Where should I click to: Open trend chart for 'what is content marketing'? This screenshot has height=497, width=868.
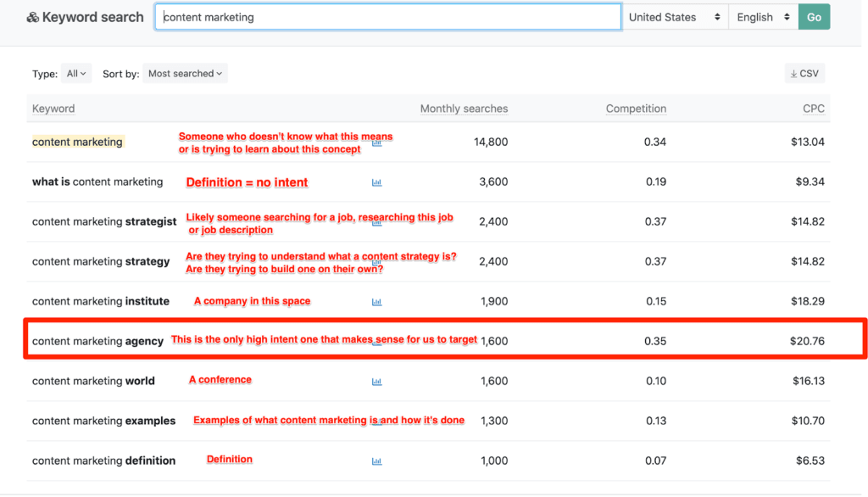377,182
